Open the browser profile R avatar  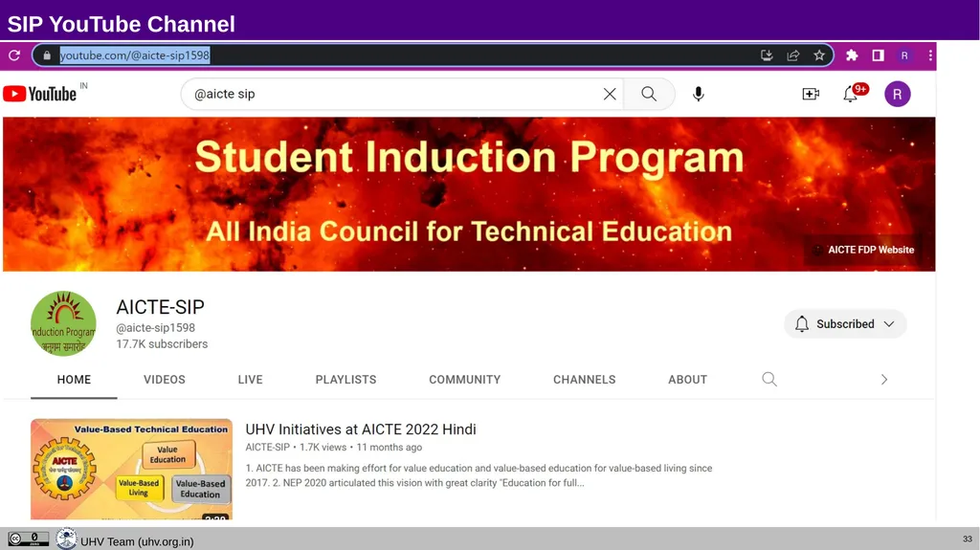904,55
